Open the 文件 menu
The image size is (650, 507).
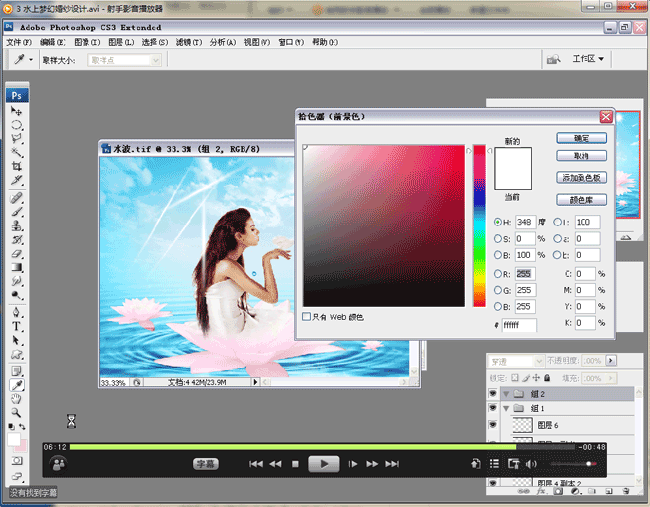[19, 42]
